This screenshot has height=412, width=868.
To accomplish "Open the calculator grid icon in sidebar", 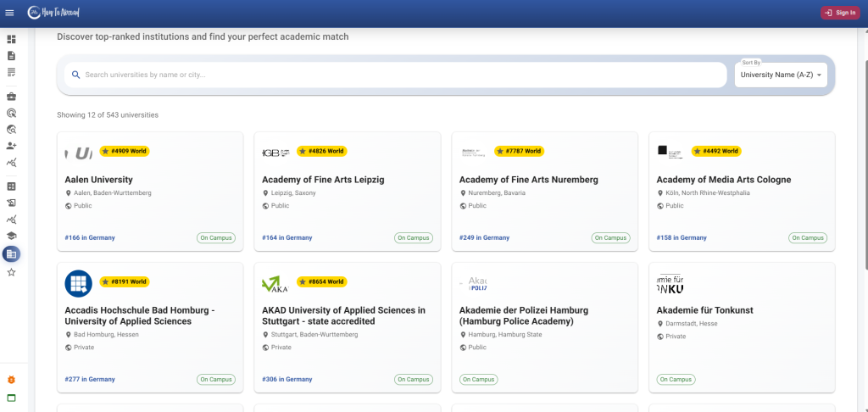I will click(11, 187).
